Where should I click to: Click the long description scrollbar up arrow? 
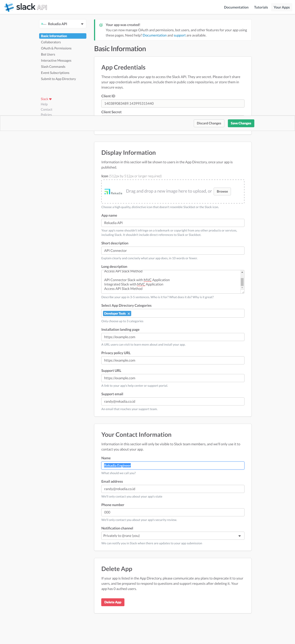click(x=242, y=272)
